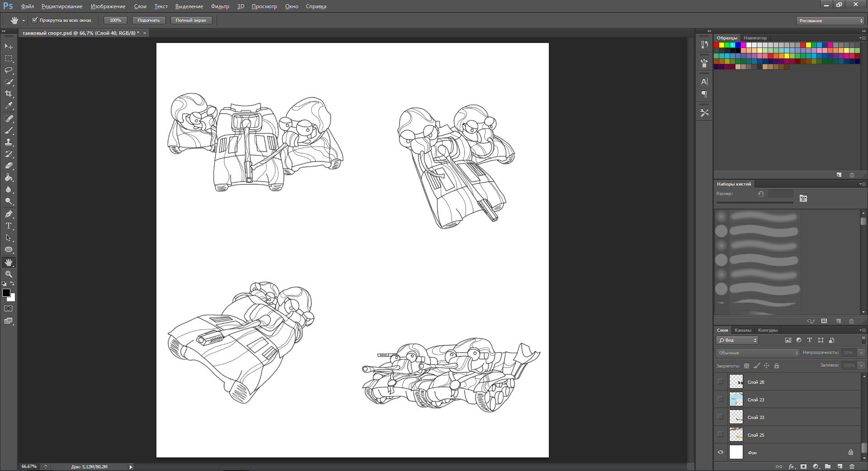Select the Crop tool
The image size is (868, 471).
[9, 94]
